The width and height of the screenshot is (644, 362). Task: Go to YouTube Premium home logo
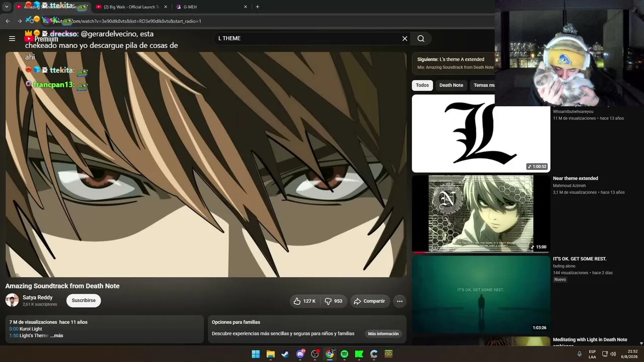41,39
